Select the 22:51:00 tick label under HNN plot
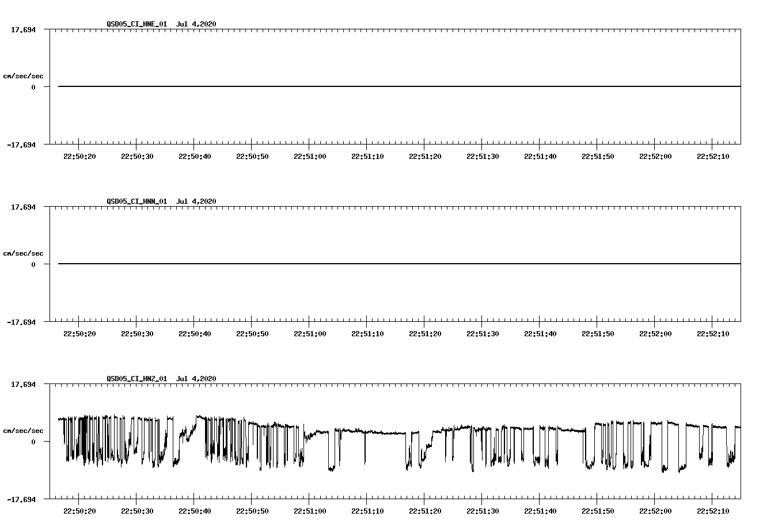 click(x=310, y=334)
